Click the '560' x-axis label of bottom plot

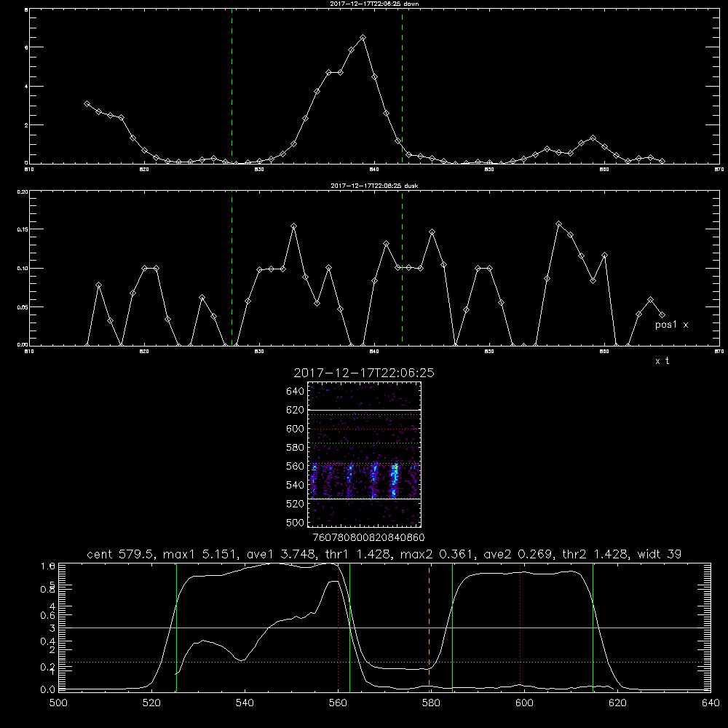[338, 703]
